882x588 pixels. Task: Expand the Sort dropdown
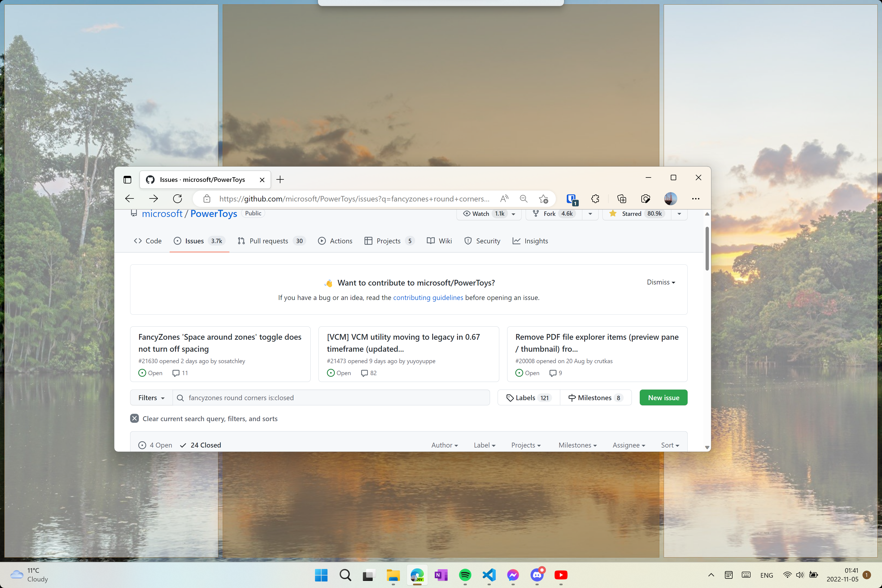click(670, 445)
